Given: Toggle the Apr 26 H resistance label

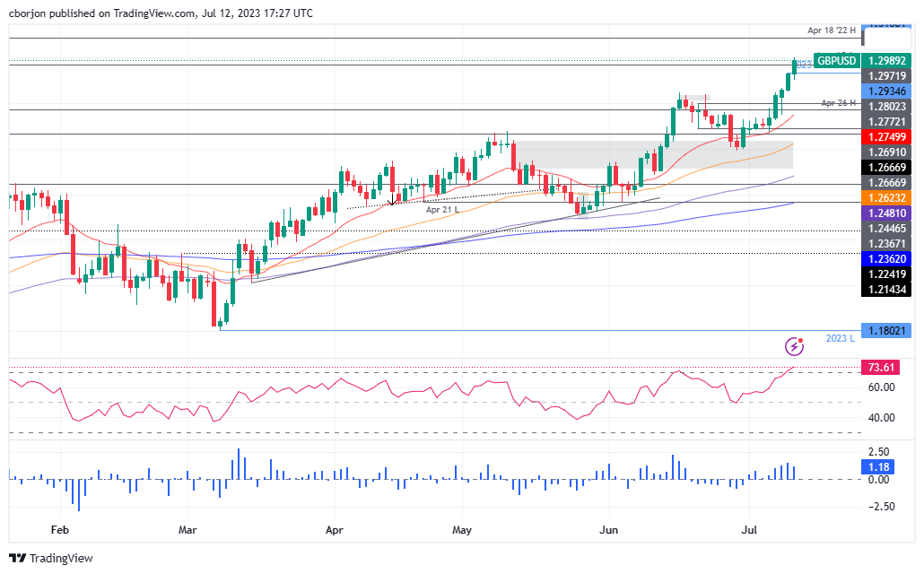Looking at the screenshot, I should point(840,104).
